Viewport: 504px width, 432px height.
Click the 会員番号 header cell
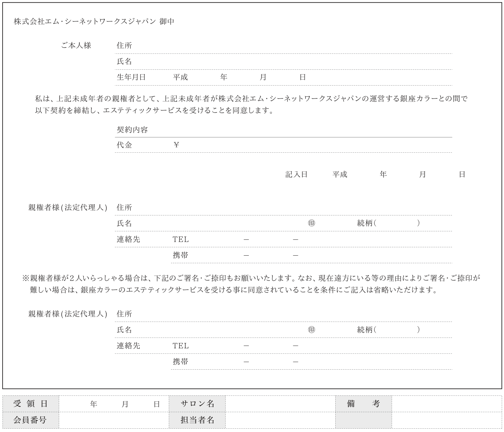31,420
